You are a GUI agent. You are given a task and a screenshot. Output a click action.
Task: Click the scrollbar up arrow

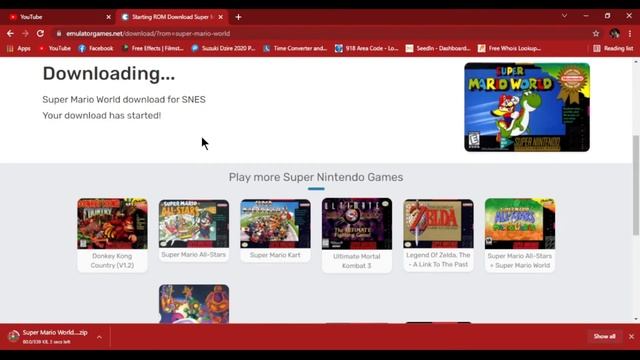[x=636, y=61]
